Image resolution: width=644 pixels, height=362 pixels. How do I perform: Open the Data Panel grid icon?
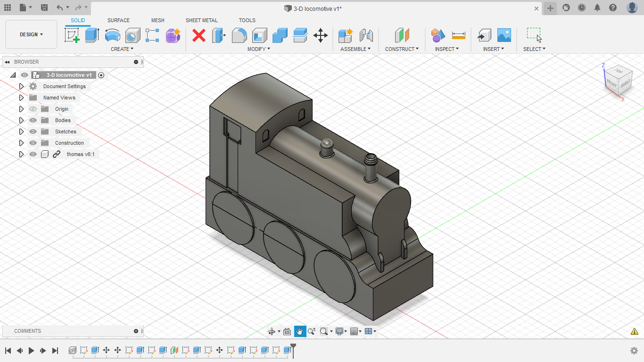(x=8, y=8)
